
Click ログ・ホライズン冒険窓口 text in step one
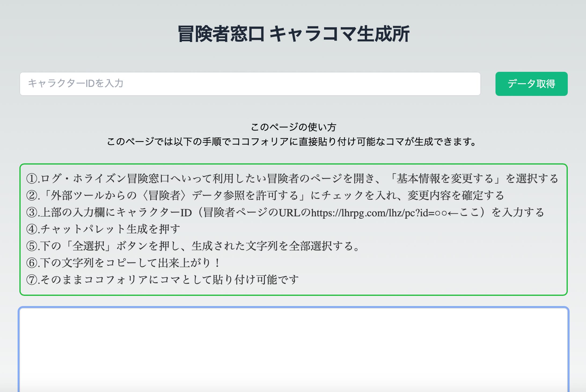(x=105, y=179)
